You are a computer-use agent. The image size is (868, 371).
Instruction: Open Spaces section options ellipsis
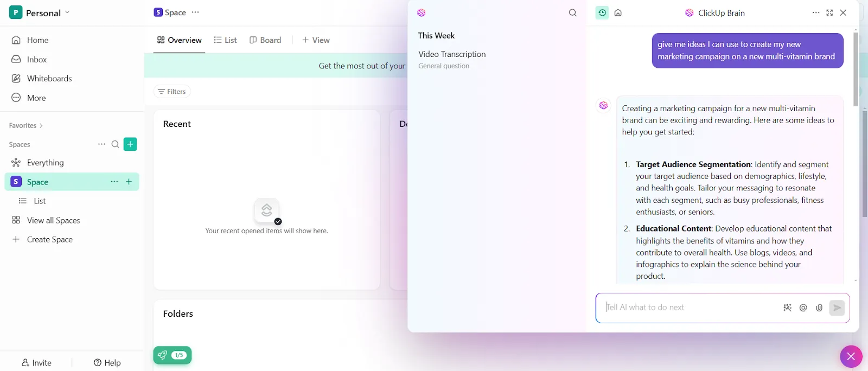click(x=101, y=144)
